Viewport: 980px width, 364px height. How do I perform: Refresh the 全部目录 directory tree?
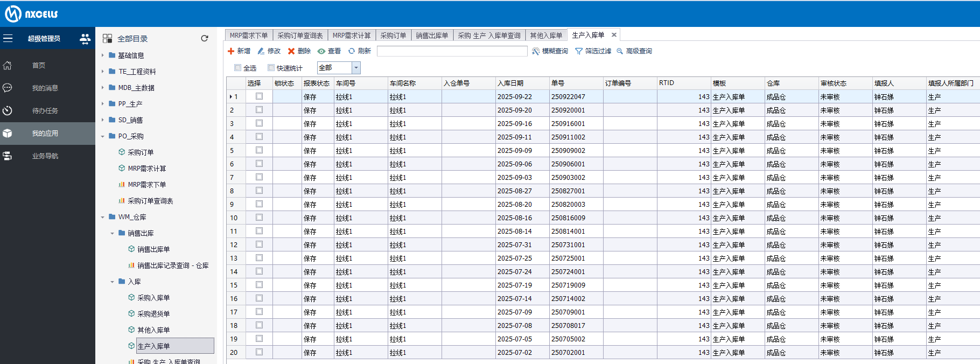coord(205,38)
